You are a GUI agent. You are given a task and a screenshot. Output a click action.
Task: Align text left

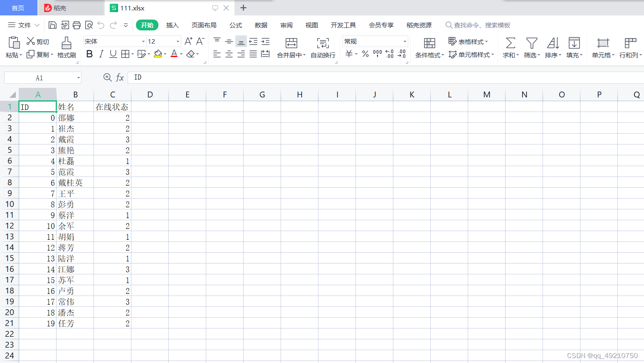click(x=217, y=54)
